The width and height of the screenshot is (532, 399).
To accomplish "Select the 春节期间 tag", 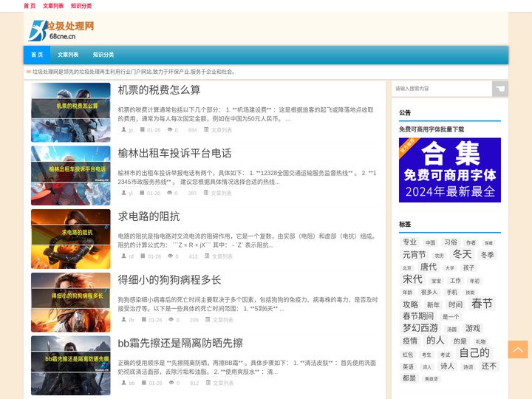I will pos(418,316).
